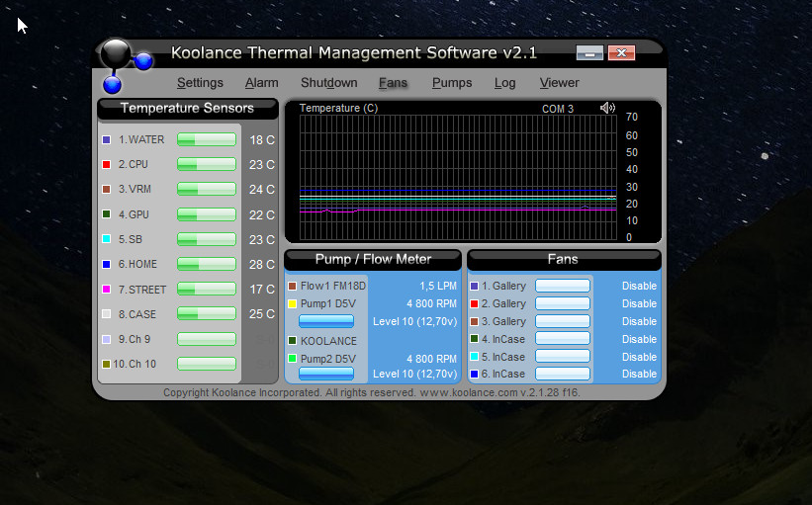Click the KOOLANCE dark green swatch
The height and width of the screenshot is (505, 812).
(292, 341)
